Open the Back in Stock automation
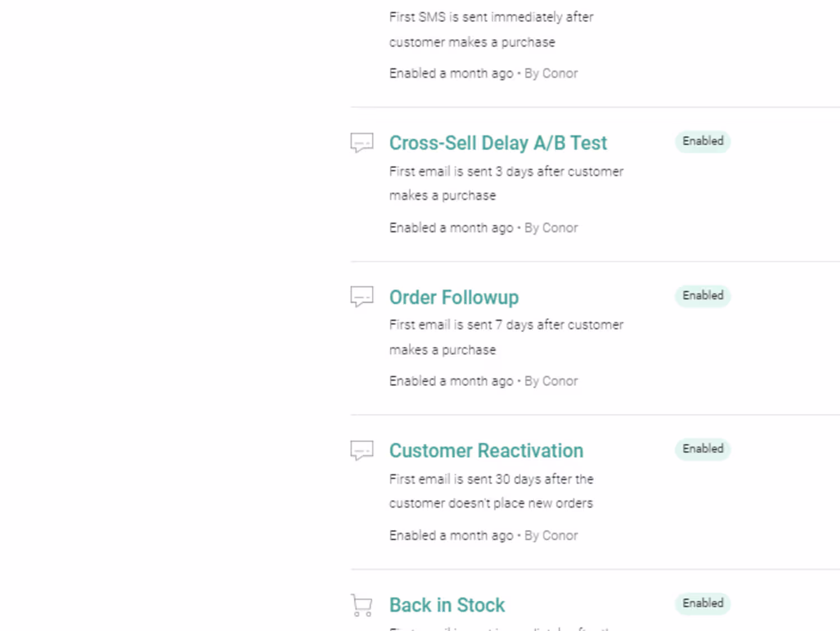The width and height of the screenshot is (840, 631). (447, 605)
